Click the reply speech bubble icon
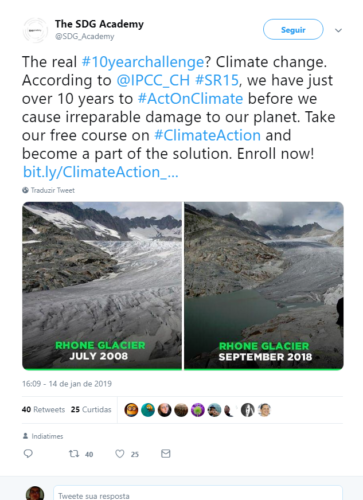The height and width of the screenshot is (500, 363). (28, 453)
